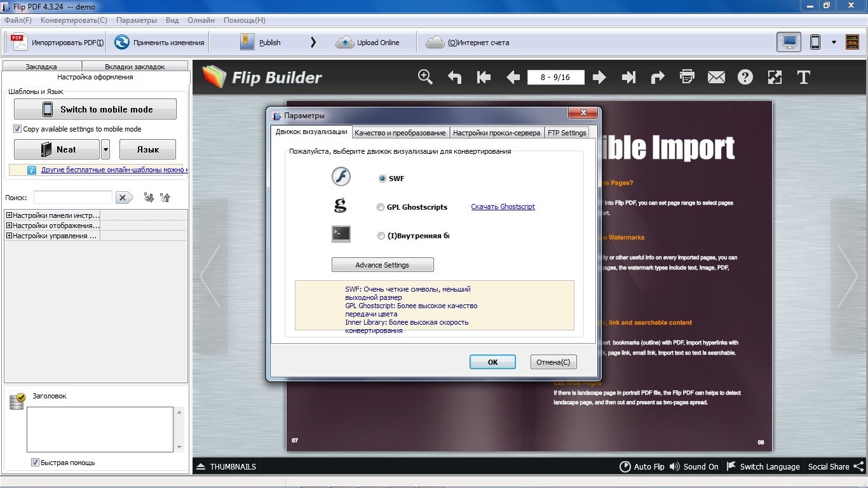Open the device preview dropdown arrow
Viewport: 868px width, 488px height.
point(834,43)
